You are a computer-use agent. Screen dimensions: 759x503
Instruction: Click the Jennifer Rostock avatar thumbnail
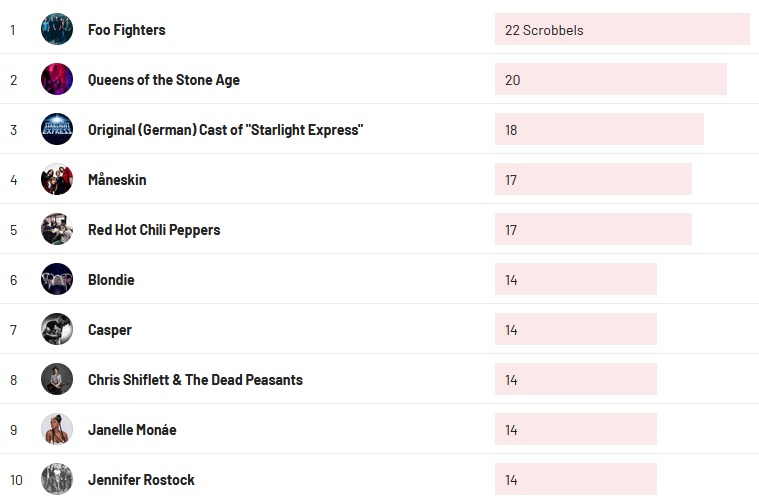click(x=57, y=479)
